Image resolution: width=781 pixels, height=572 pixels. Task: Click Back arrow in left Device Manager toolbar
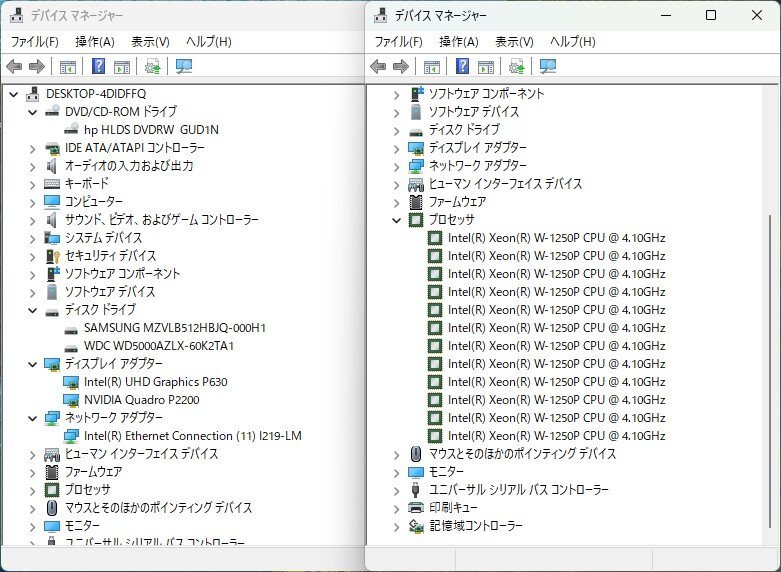point(14,66)
